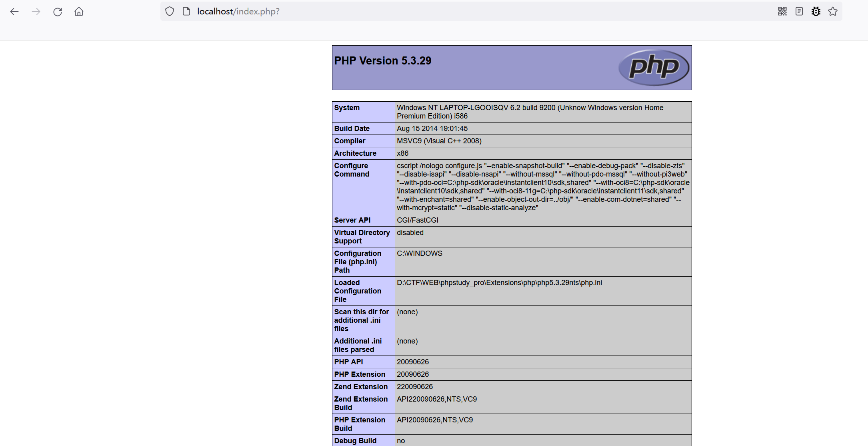The height and width of the screenshot is (446, 868).
Task: Open the browser home page
Action: click(79, 12)
